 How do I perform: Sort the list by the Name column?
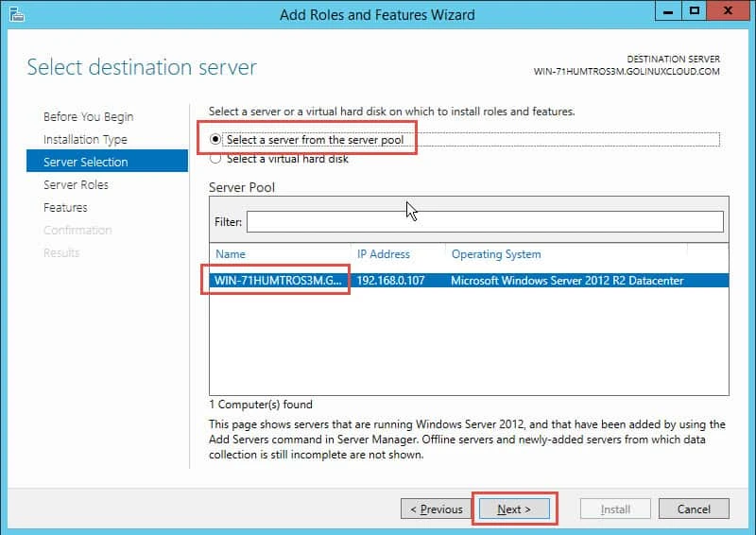231,254
